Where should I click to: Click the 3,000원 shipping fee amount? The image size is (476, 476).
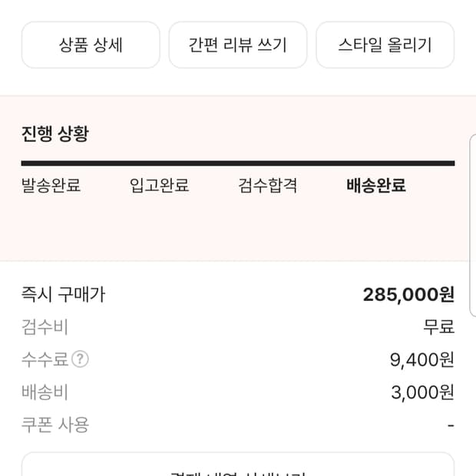pyautogui.click(x=422, y=392)
